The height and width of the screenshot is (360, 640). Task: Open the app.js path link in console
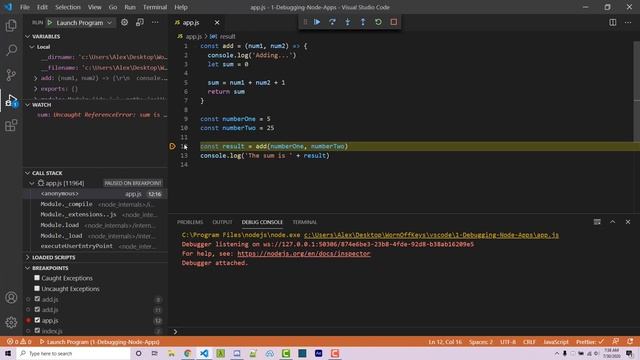[431, 235]
